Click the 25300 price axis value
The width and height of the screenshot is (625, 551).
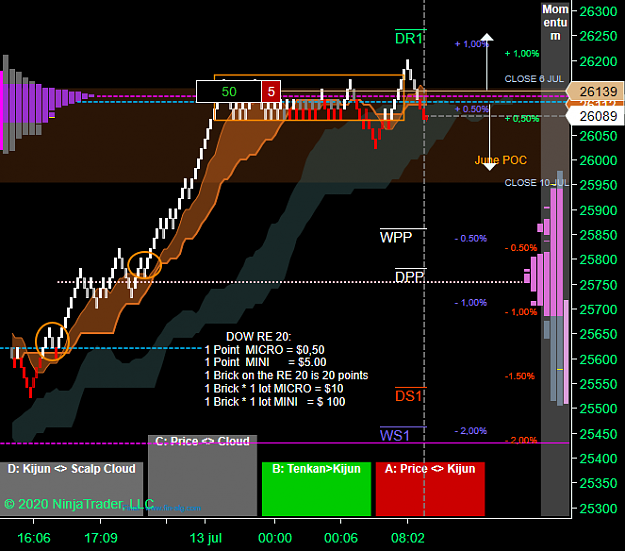pyautogui.click(x=598, y=508)
